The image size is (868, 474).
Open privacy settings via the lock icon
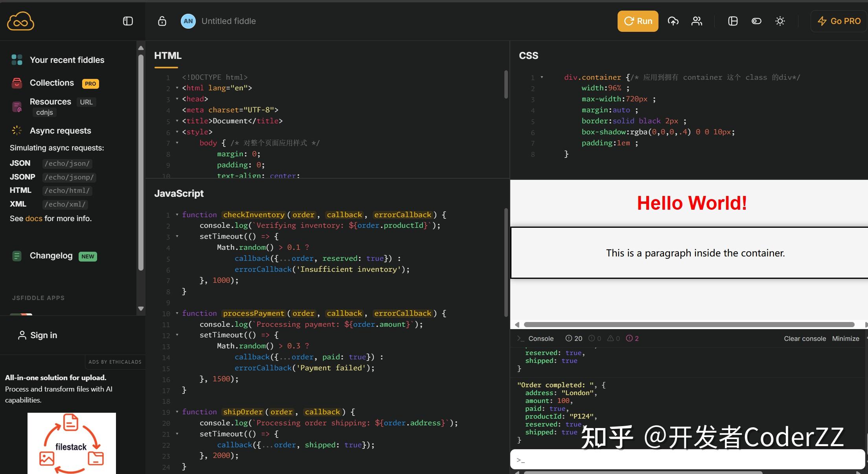pos(162,21)
